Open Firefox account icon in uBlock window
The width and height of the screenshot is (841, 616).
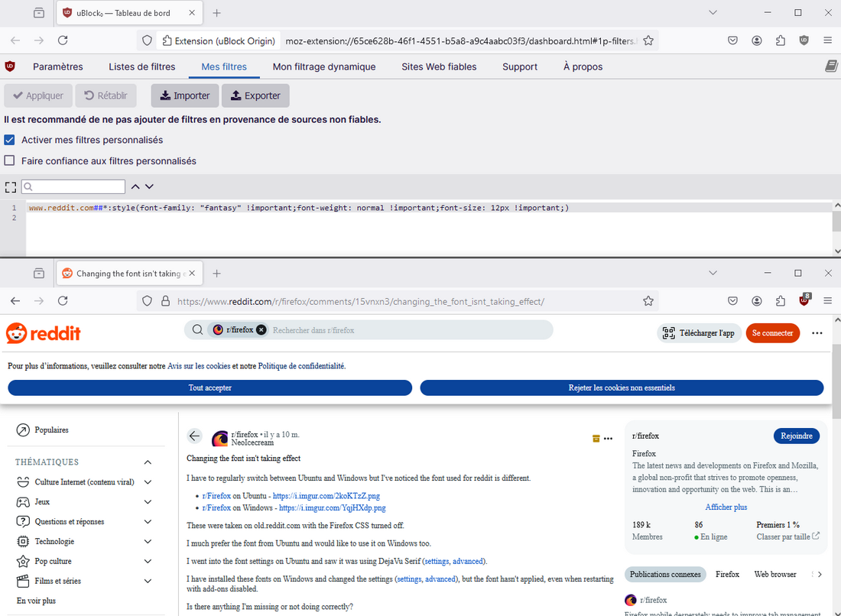click(x=757, y=41)
